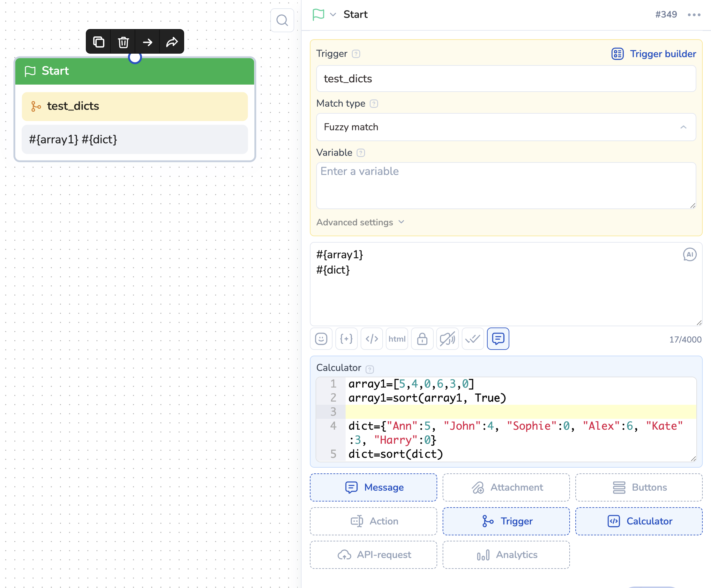Image resolution: width=711 pixels, height=588 pixels.
Task: Click the Variable input field
Action: coord(506,185)
